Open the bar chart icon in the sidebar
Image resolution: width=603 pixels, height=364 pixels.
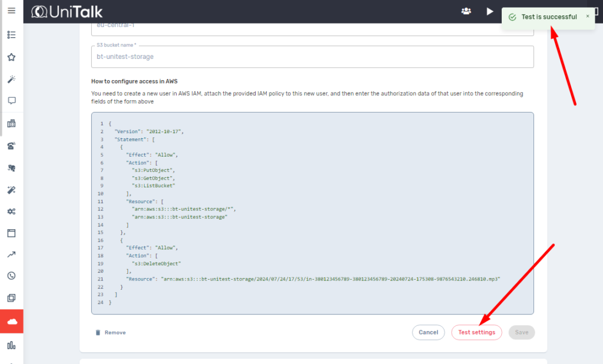[11, 345]
